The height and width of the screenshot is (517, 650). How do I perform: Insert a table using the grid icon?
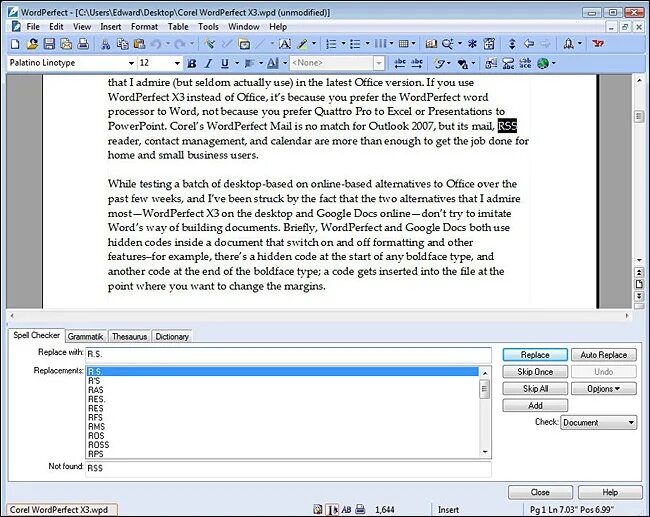(x=404, y=44)
